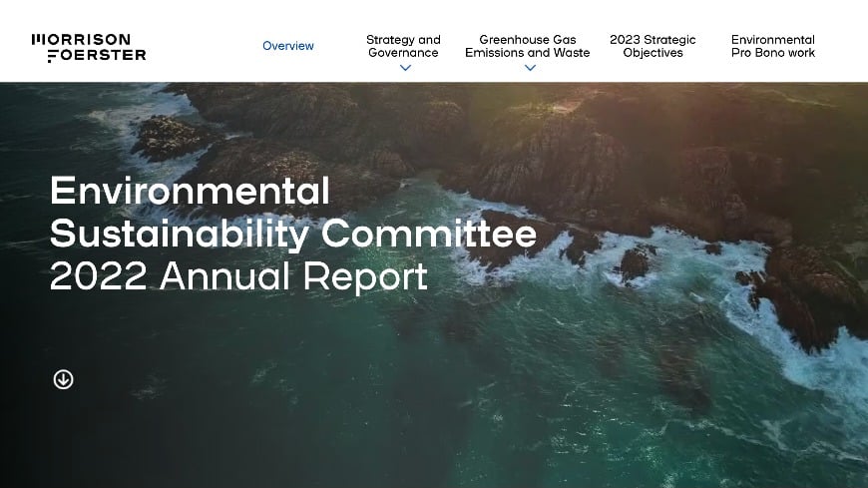This screenshot has width=868, height=488.
Task: Go to 2023 Strategic Objectives
Action: [x=652, y=46]
